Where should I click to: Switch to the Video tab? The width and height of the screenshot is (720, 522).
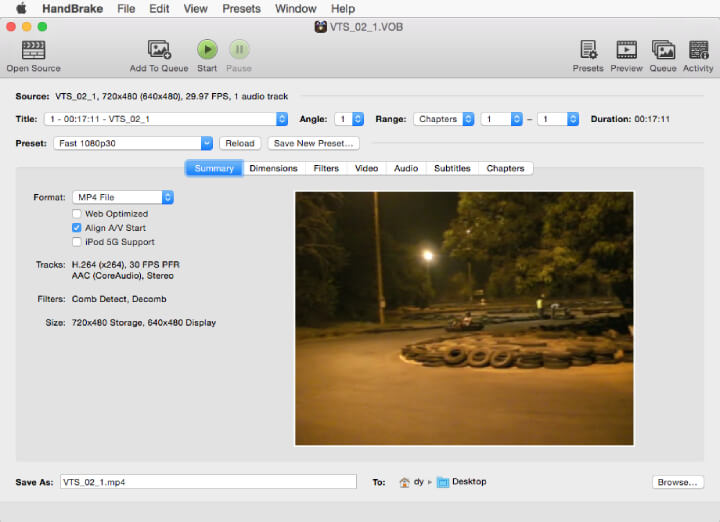click(x=366, y=168)
